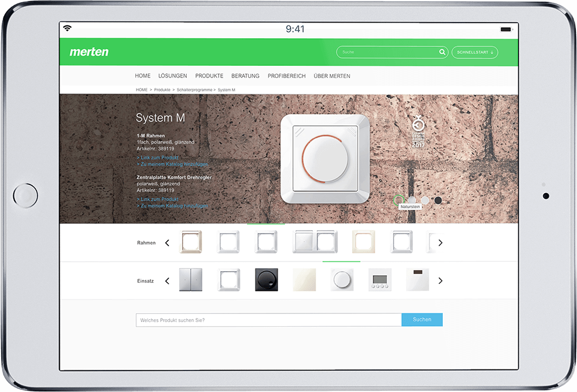Click the Welches Produkt suchen Sie field
The height and width of the screenshot is (392, 577).
(x=269, y=320)
